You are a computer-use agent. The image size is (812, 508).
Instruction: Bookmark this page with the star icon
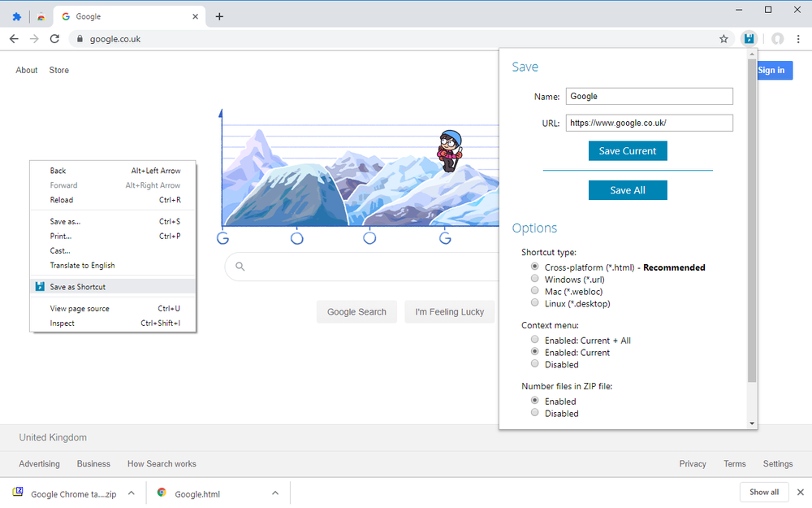tap(723, 39)
